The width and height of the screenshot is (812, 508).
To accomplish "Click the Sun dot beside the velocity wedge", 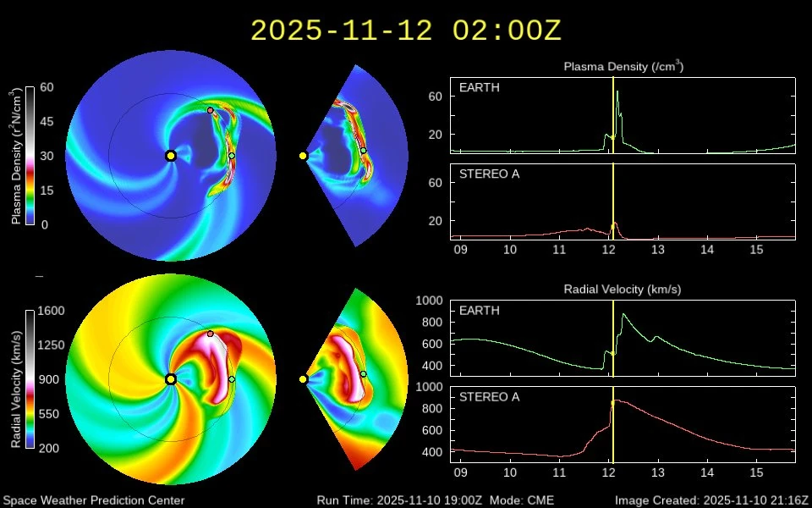I will point(303,379).
